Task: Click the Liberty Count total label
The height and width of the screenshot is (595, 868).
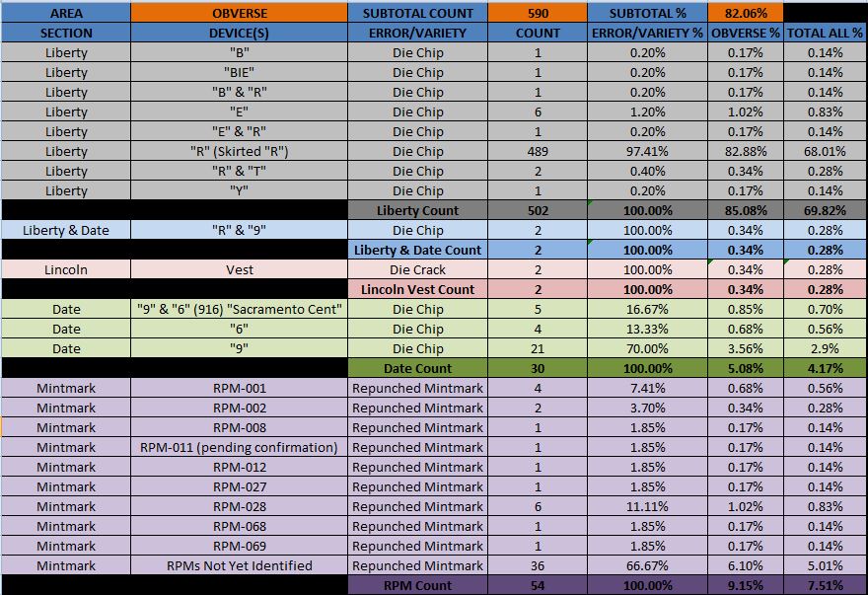Action: tap(417, 210)
